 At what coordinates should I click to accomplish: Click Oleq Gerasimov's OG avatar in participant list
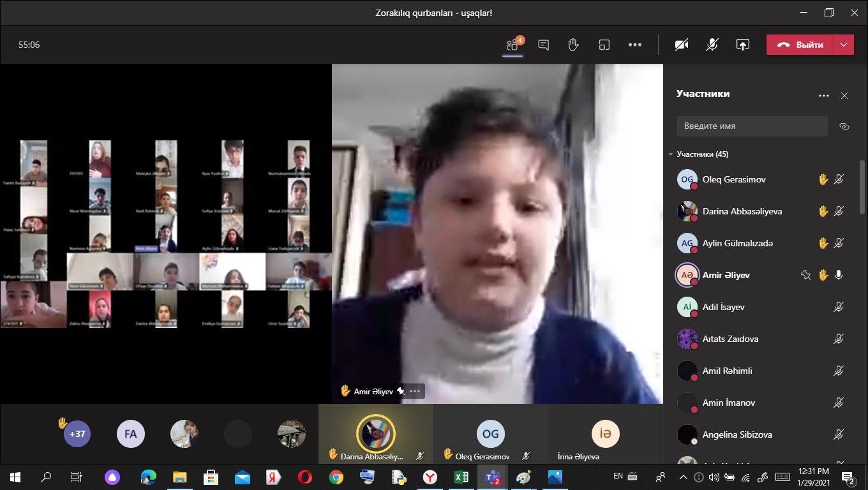(687, 179)
